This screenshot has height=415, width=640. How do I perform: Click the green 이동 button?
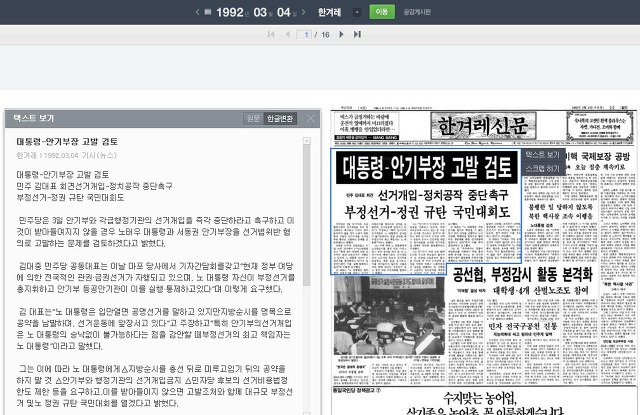382,12
